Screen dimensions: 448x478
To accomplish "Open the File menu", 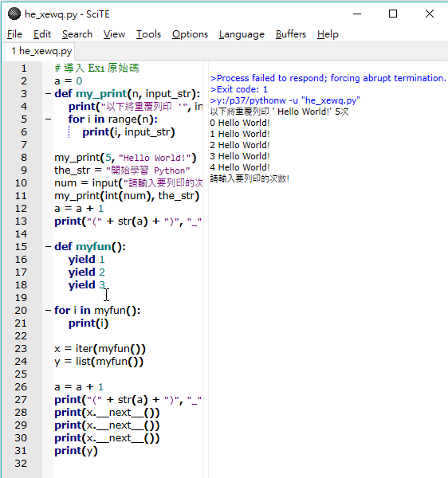I will [14, 34].
